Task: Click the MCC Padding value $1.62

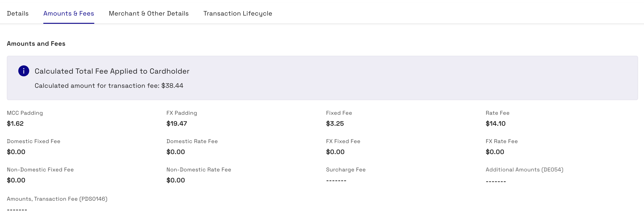Action: pos(15,123)
